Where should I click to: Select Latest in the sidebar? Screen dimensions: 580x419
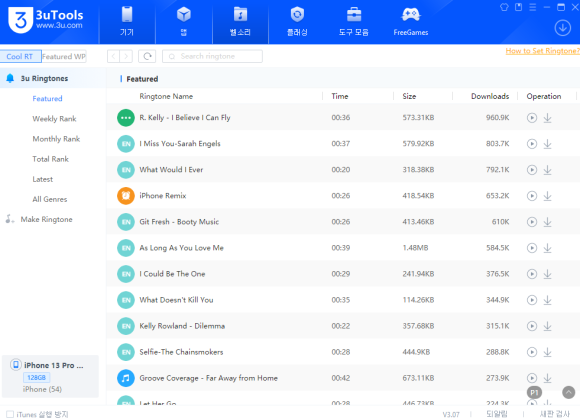43,179
